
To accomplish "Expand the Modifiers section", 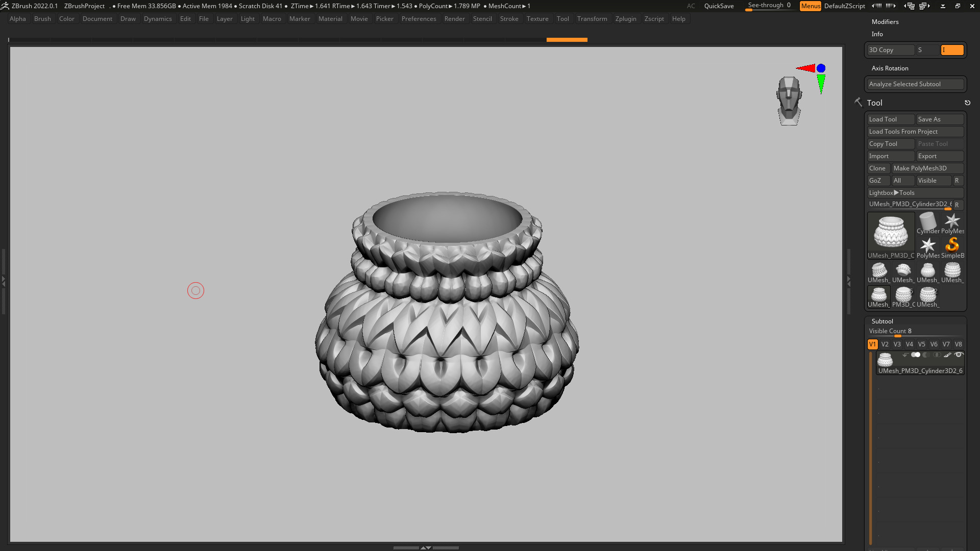I will click(885, 22).
